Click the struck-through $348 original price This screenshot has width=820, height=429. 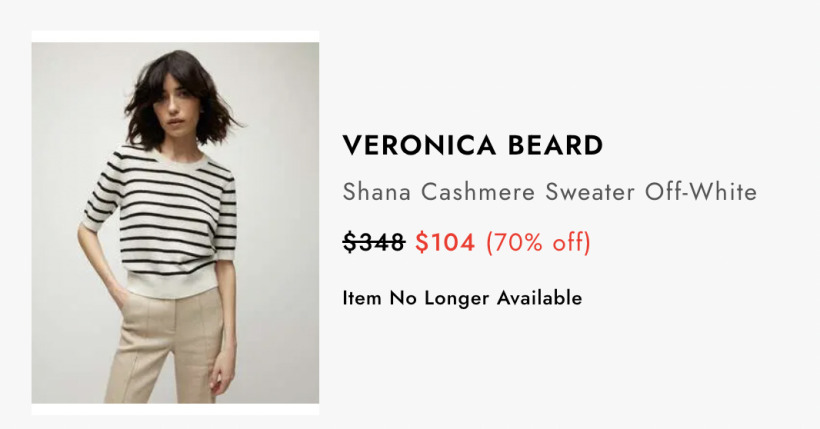(374, 242)
